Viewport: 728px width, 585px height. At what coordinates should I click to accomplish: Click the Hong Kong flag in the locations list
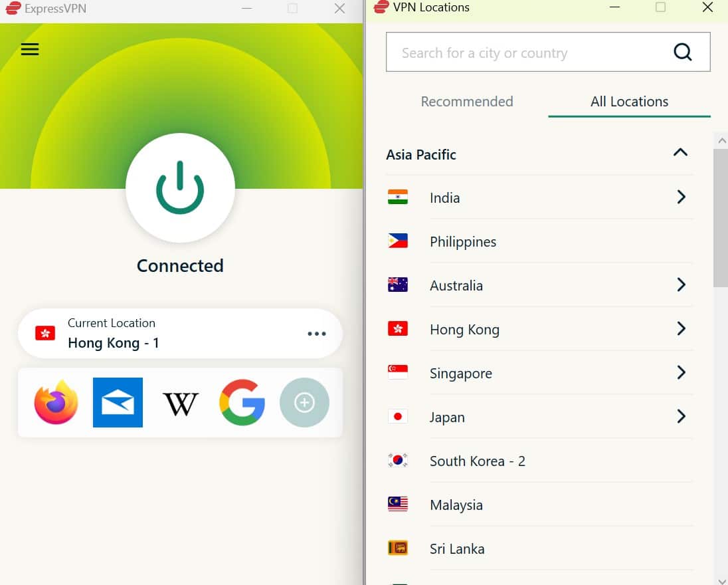398,328
